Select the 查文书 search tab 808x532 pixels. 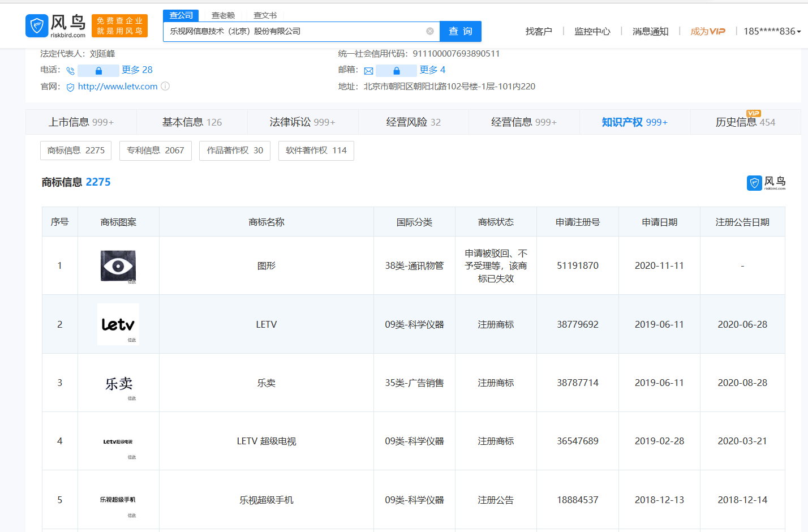tap(265, 15)
